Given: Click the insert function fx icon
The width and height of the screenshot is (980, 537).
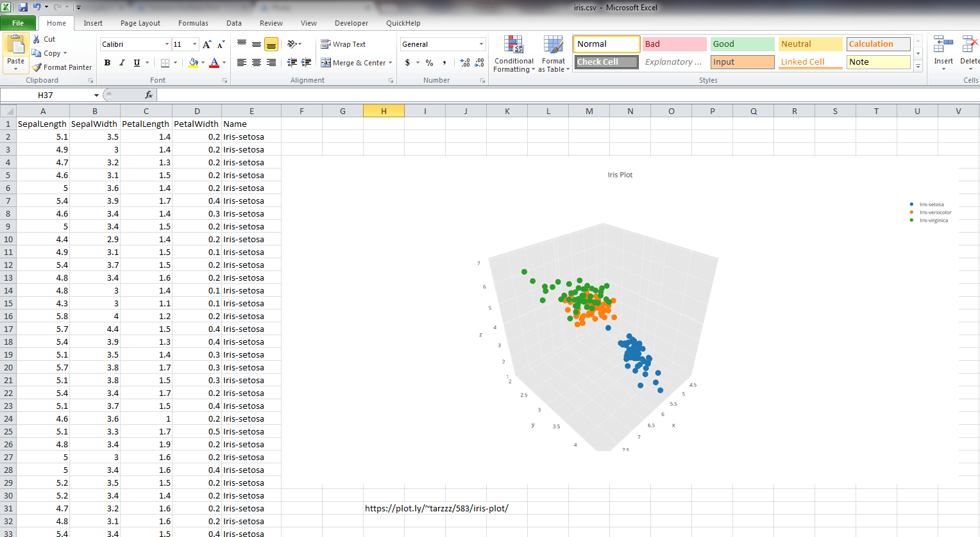Looking at the screenshot, I should (x=149, y=95).
